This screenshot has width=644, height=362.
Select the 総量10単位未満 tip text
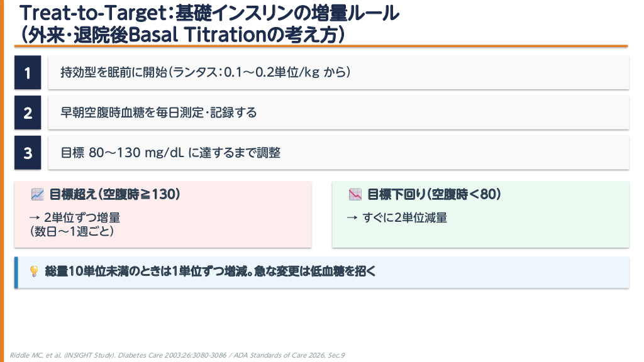tap(211, 271)
